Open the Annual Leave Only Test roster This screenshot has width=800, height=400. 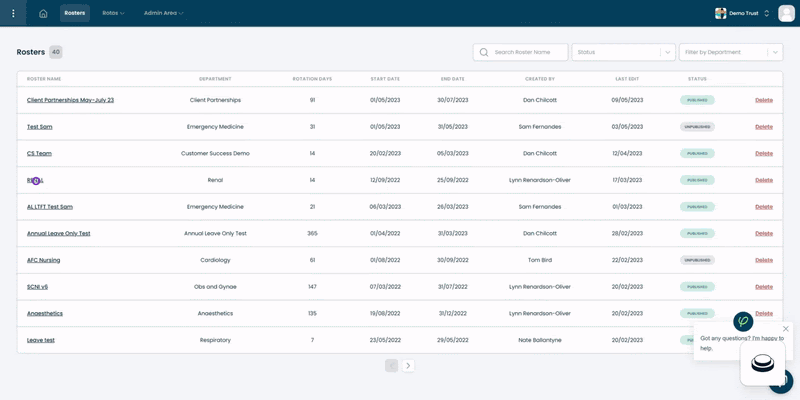pos(59,233)
